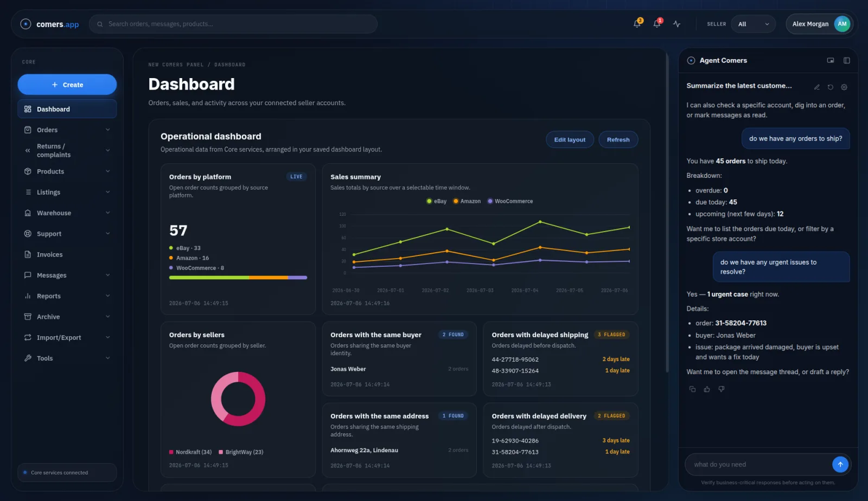Open the Messages menu item
The image size is (868, 501).
coord(67,275)
